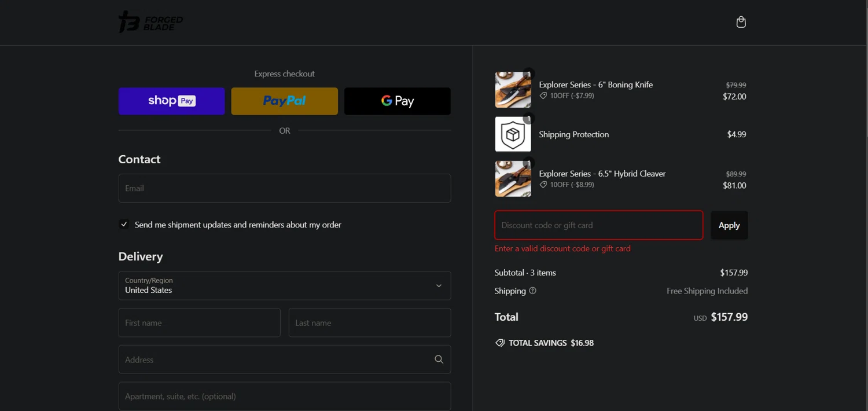Click the $4.99 Shipping Protection price

pyautogui.click(x=737, y=134)
